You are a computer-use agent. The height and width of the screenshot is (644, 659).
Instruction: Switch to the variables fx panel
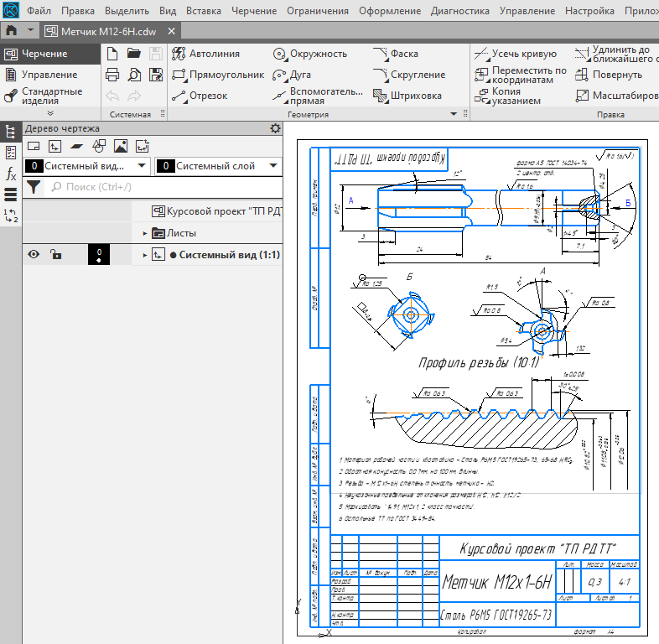tap(11, 174)
